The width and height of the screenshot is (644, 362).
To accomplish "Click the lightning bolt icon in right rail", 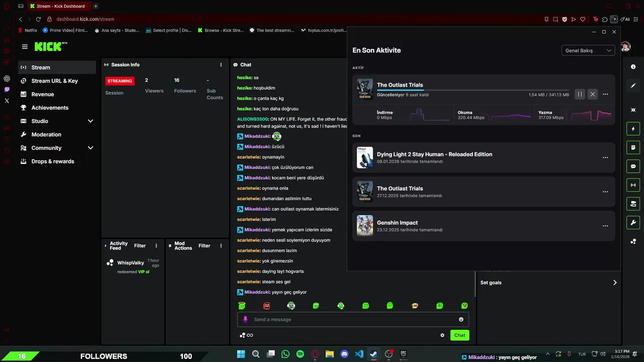I will click(x=633, y=129).
